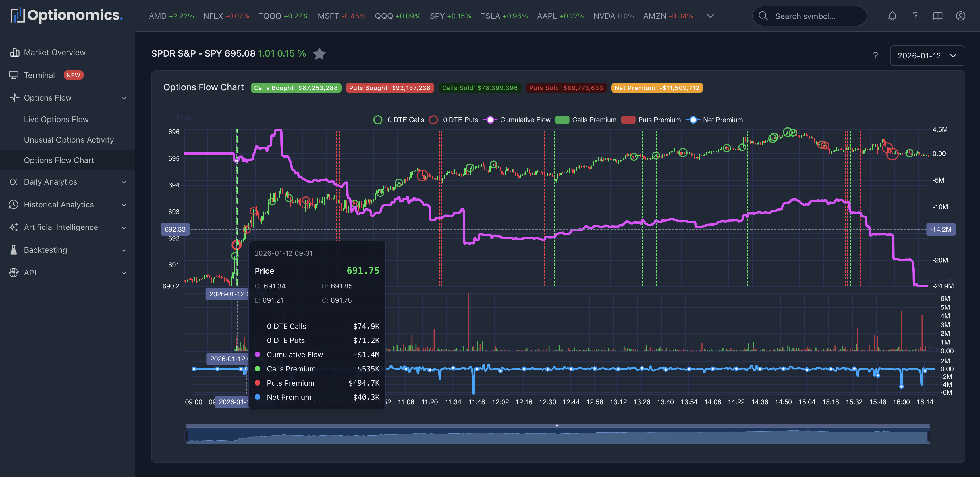980x477 pixels.
Task: Click the help question mark icon in header
Action: 915,16
